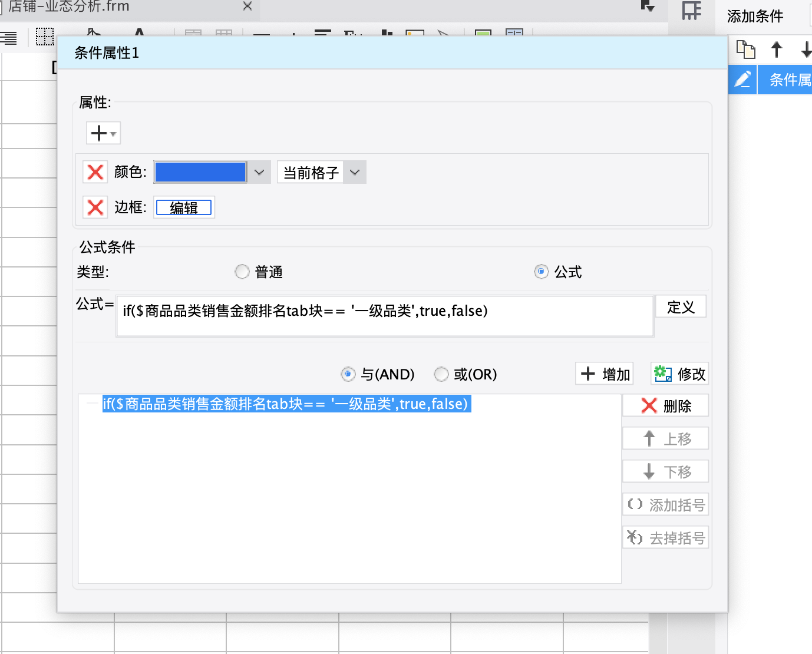Remove the 边框 property row
Screen dimensions: 812x654
pyautogui.click(x=95, y=207)
